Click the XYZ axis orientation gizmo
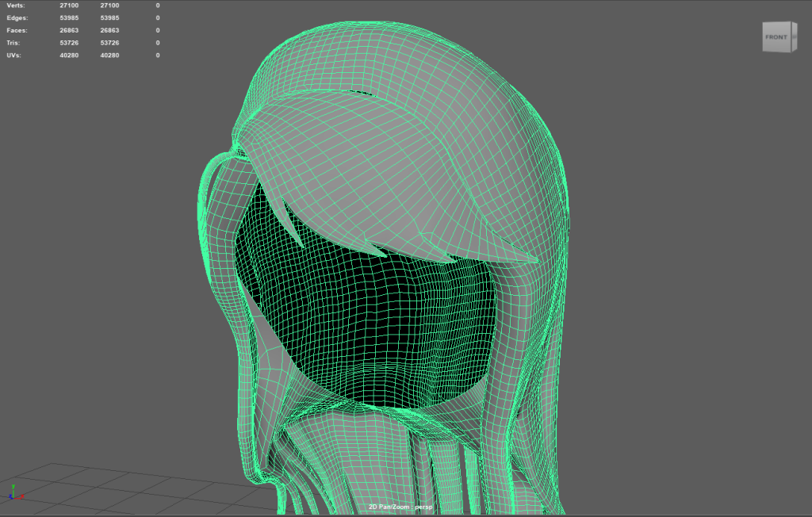This screenshot has height=517, width=812. 16,492
